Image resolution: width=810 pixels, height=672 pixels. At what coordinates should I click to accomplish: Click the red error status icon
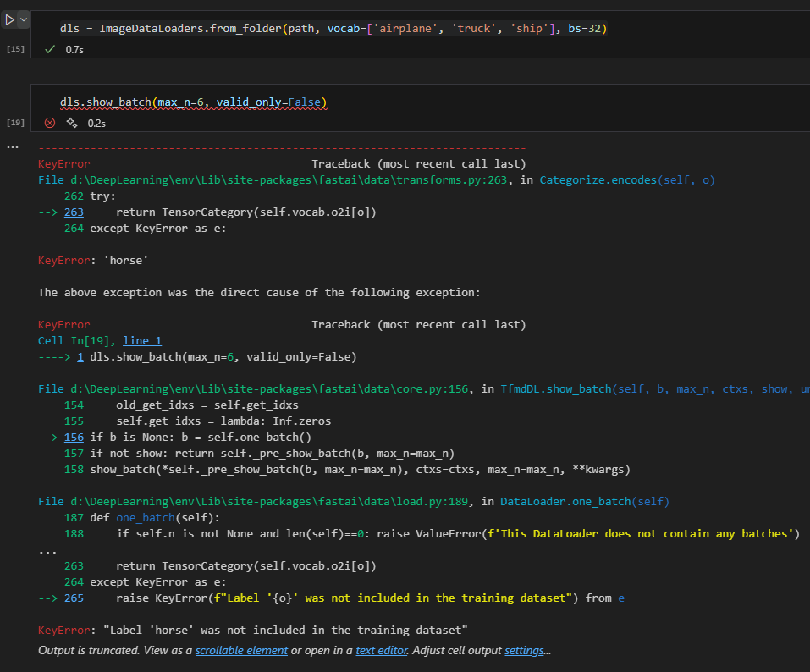(50, 123)
